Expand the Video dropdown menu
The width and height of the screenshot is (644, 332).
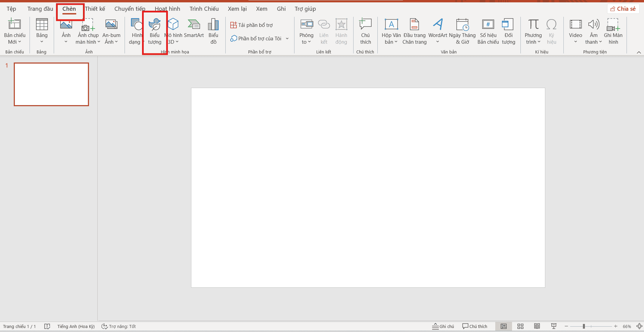tap(576, 42)
